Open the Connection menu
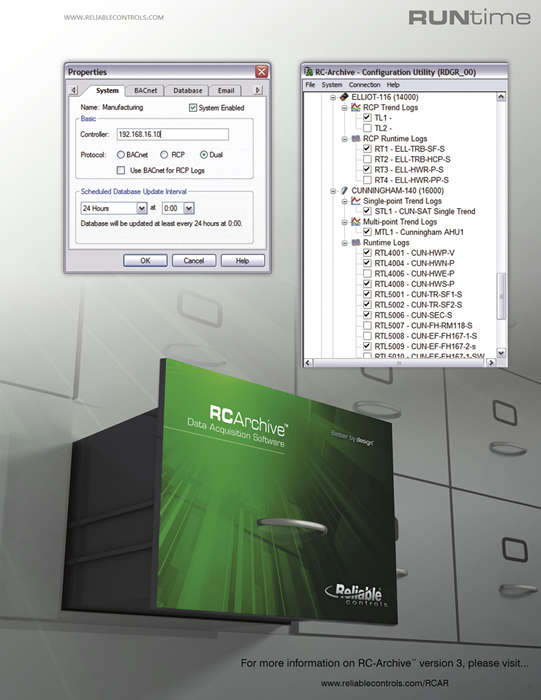 364,85
